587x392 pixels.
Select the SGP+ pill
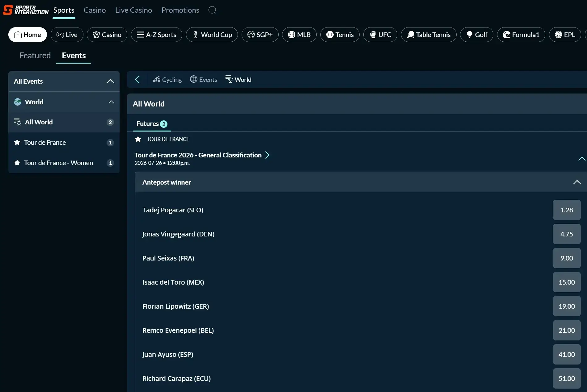click(260, 35)
